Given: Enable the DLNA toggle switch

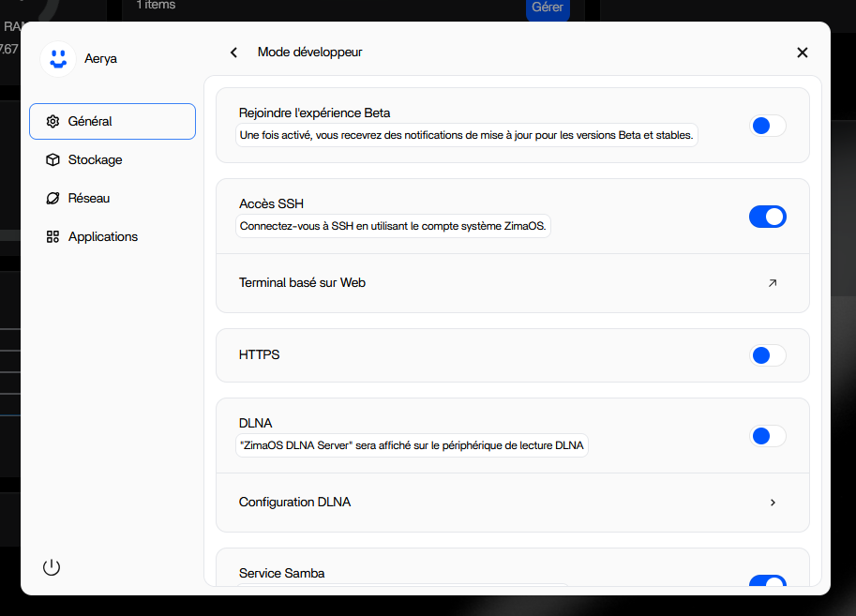Looking at the screenshot, I should coord(767,436).
